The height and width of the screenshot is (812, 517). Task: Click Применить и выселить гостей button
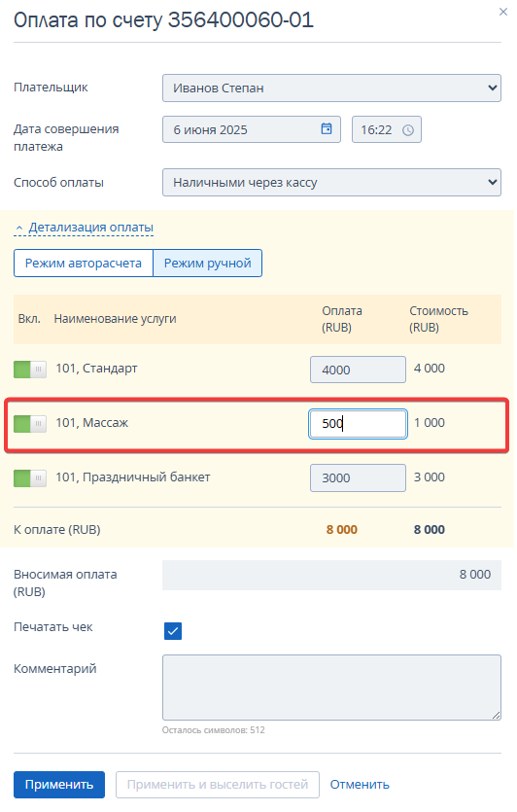point(218,785)
